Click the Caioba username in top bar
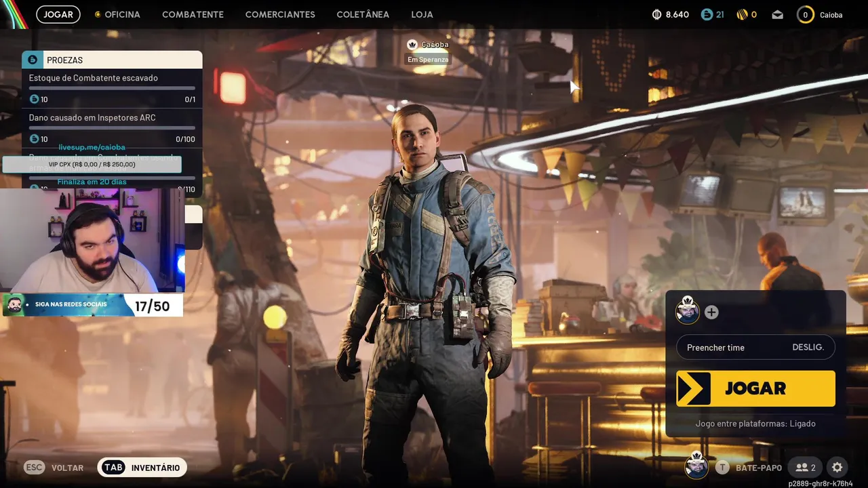This screenshot has height=488, width=868. 831,15
